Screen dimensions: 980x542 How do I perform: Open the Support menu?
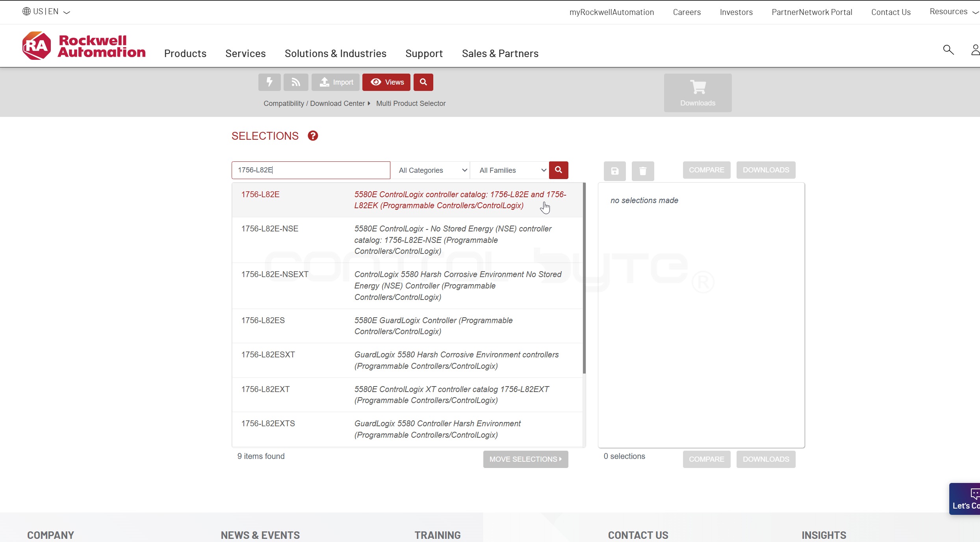click(424, 54)
